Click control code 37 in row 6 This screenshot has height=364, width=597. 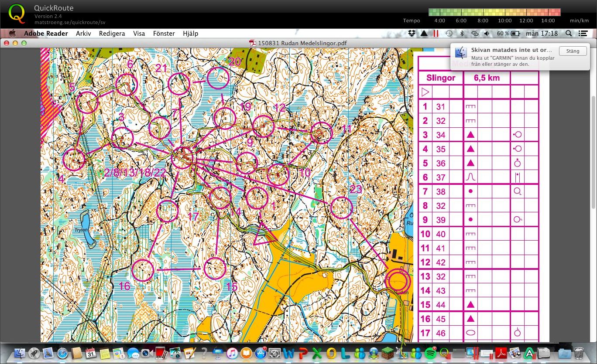440,177
